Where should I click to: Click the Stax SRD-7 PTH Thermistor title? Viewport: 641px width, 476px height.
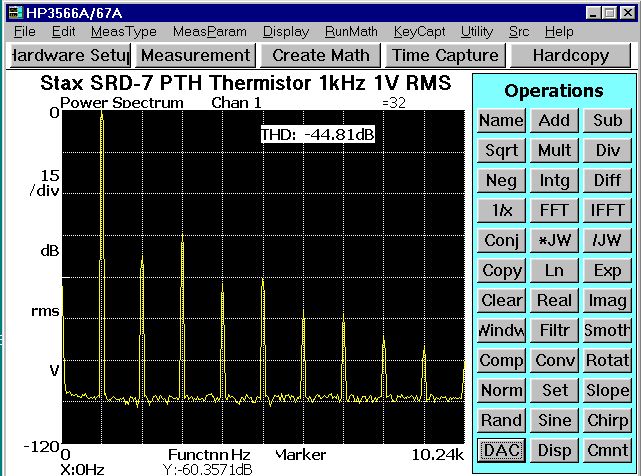[x=246, y=83]
